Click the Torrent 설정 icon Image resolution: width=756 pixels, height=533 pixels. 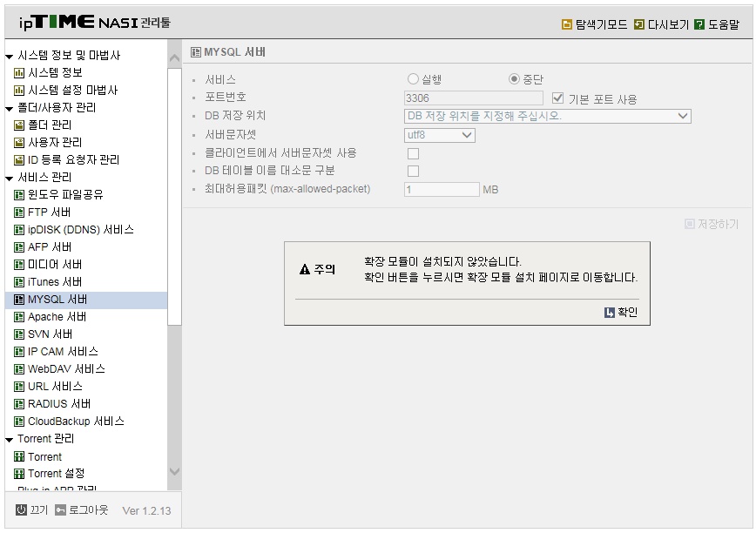pyautogui.click(x=19, y=474)
